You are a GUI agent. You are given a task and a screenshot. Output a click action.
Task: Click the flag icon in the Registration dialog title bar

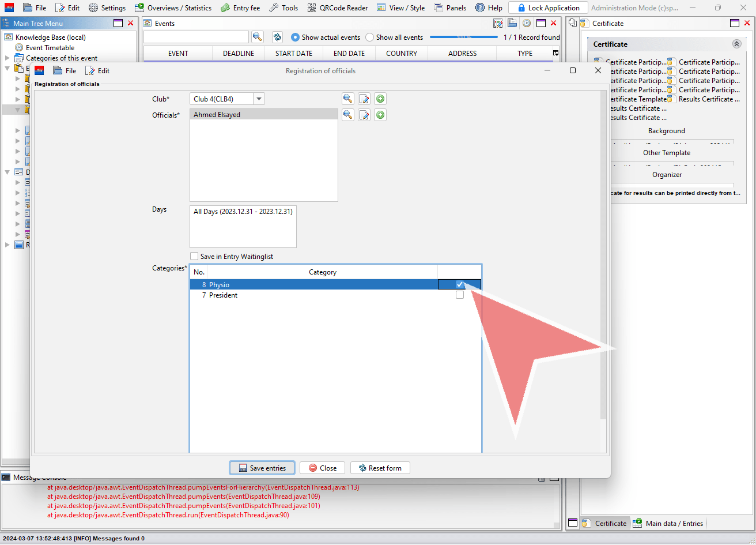click(x=39, y=70)
